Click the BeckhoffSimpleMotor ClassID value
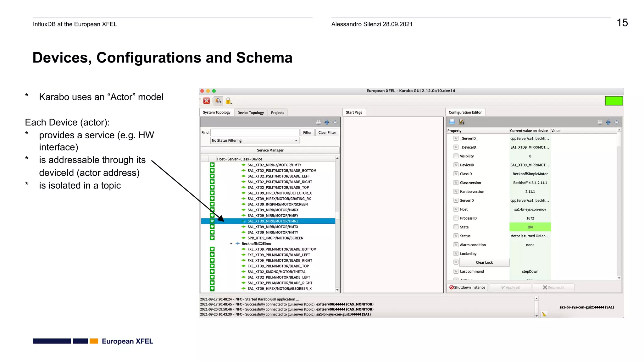Screen dimensions: 644x362 point(530,174)
